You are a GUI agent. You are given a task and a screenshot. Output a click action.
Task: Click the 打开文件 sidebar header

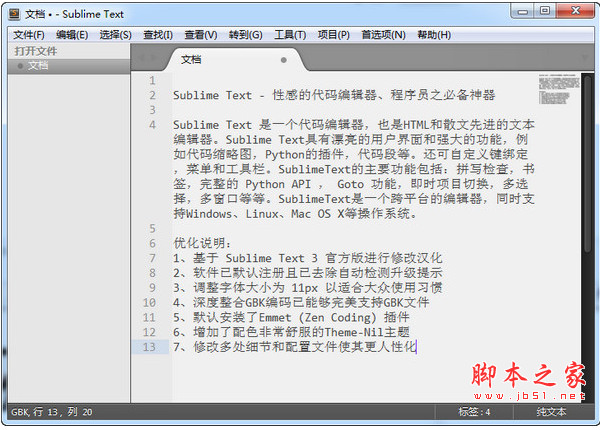pyautogui.click(x=36, y=51)
